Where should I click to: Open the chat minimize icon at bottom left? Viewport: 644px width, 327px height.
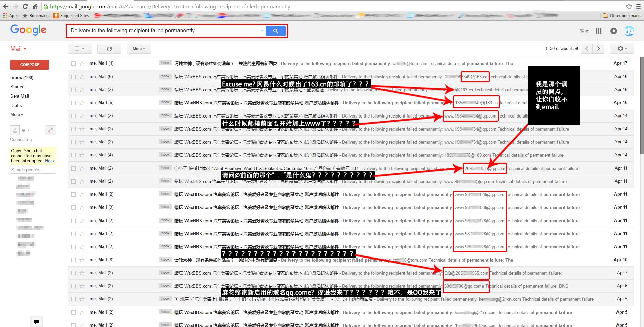(36, 321)
